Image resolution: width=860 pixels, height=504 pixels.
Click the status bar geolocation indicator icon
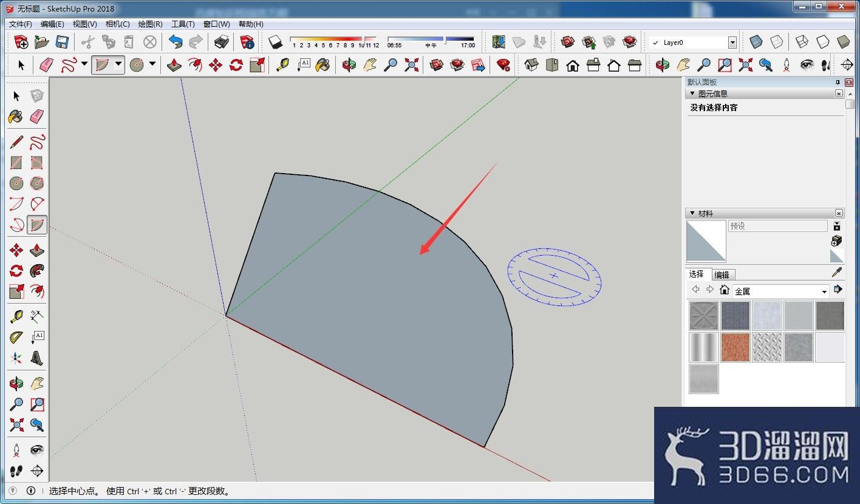pyautogui.click(x=13, y=491)
